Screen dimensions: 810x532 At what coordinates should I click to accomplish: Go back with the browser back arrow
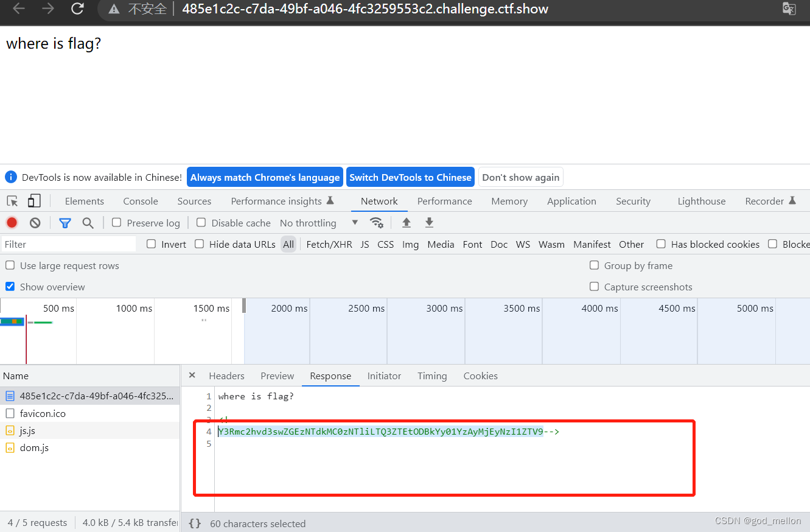pos(19,9)
